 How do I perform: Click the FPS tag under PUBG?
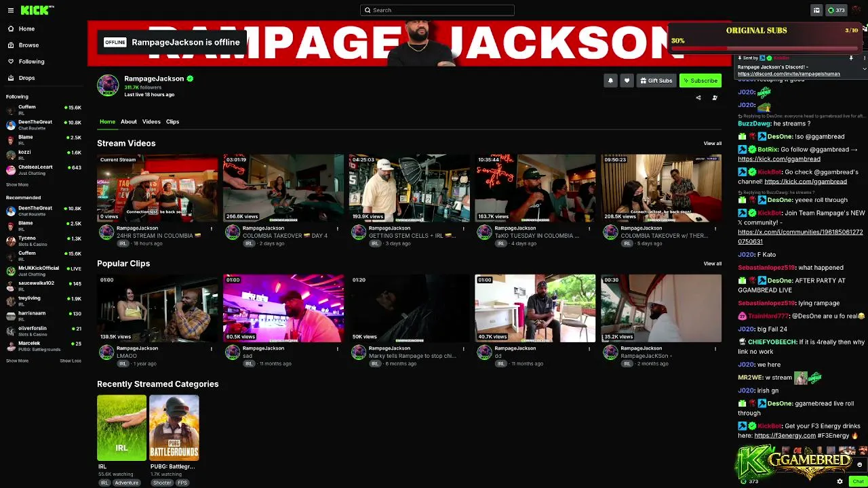(x=182, y=483)
